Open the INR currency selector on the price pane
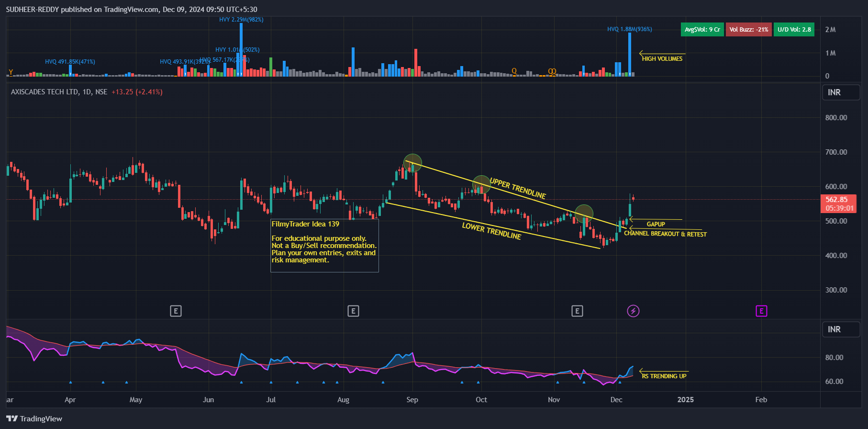 click(x=841, y=92)
